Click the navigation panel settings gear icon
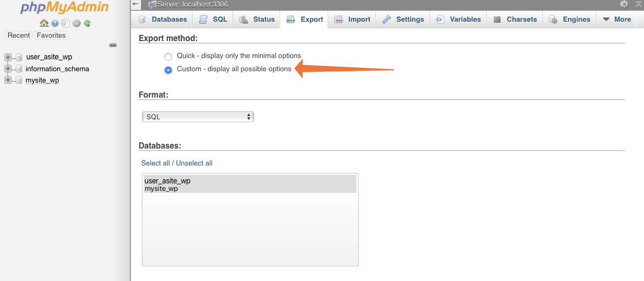The height and width of the screenshot is (281, 644). click(76, 23)
